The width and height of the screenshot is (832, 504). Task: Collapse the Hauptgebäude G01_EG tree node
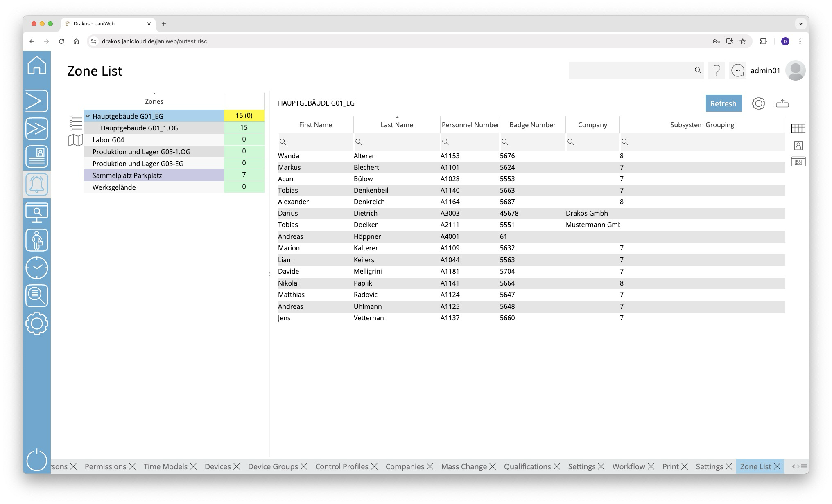88,116
